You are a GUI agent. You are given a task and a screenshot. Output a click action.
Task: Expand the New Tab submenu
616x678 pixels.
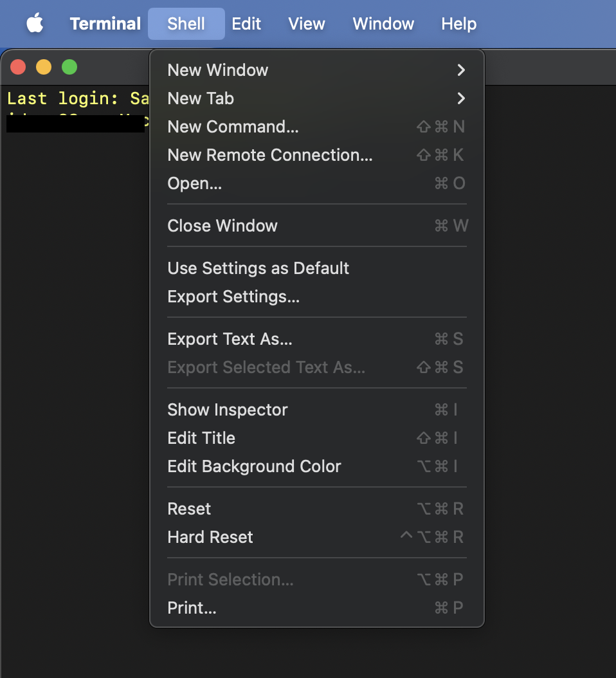click(x=317, y=98)
